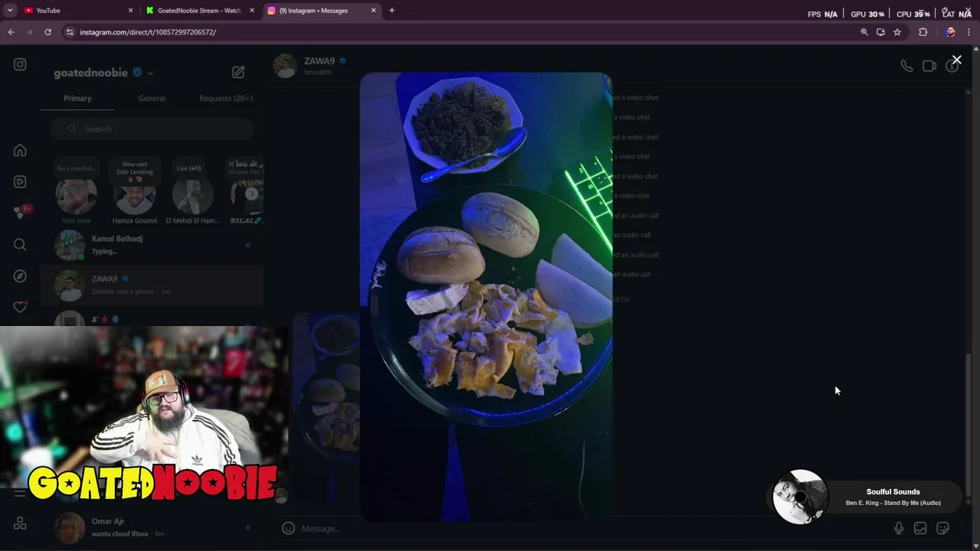Open the browser extensions puzzle icon
The width and height of the screenshot is (980, 551).
923,32
